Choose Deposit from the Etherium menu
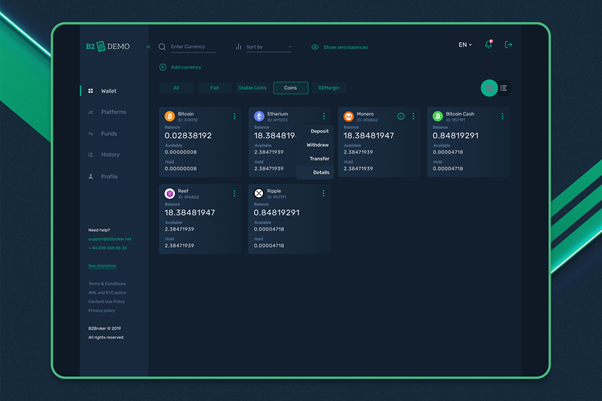Viewport: 602px width, 401px height. [x=315, y=131]
